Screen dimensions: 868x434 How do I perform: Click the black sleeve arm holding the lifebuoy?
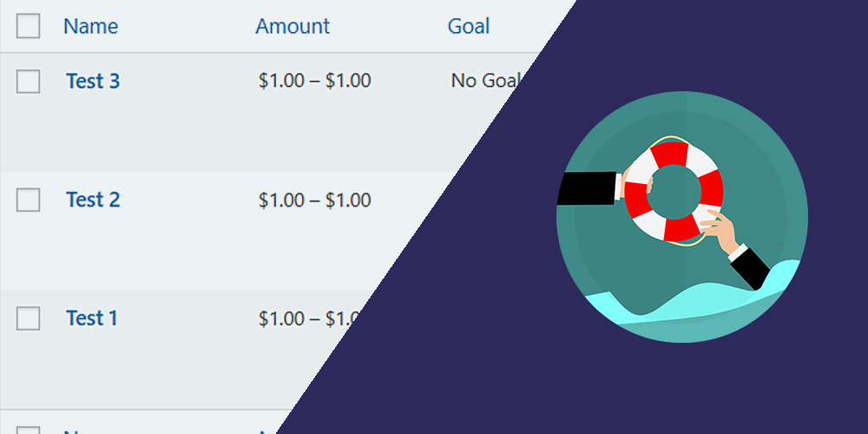tap(588, 188)
